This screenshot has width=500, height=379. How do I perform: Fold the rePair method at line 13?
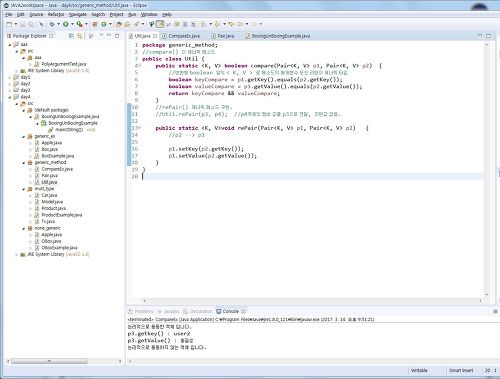coord(140,128)
